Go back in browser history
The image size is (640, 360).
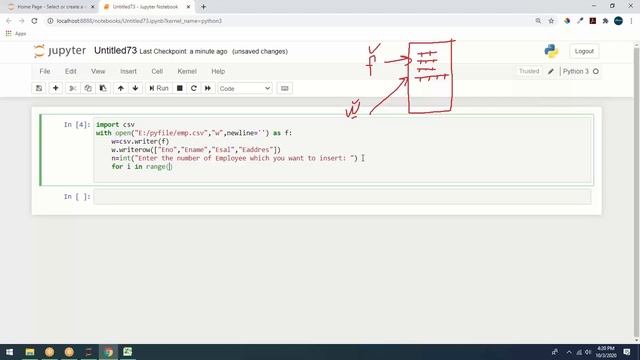9,21
